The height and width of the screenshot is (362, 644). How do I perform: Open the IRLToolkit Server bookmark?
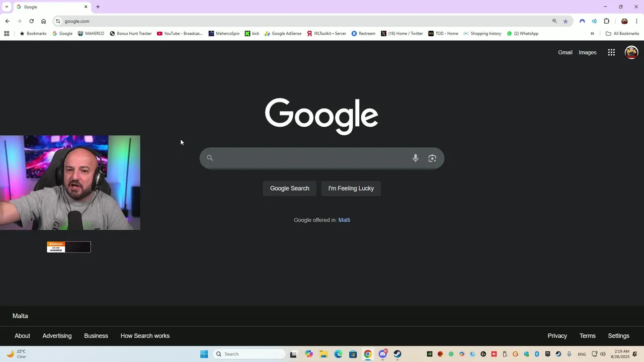327,33
